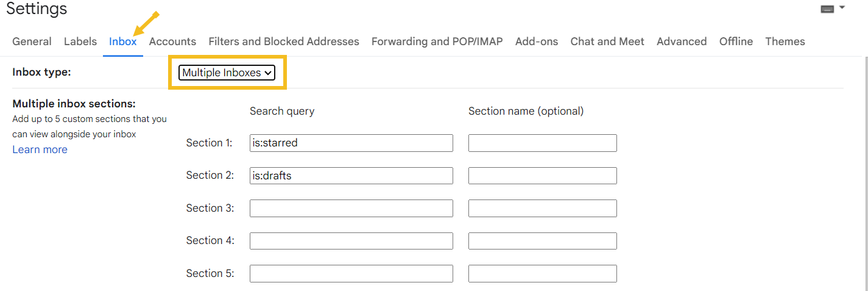This screenshot has width=868, height=291.
Task: Click the is:drafts search query field
Action: pos(351,176)
